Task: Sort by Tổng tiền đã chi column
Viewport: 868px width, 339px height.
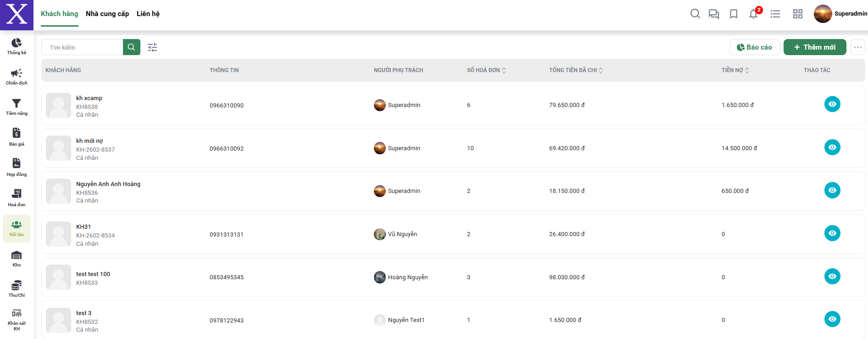Action: pos(601,70)
